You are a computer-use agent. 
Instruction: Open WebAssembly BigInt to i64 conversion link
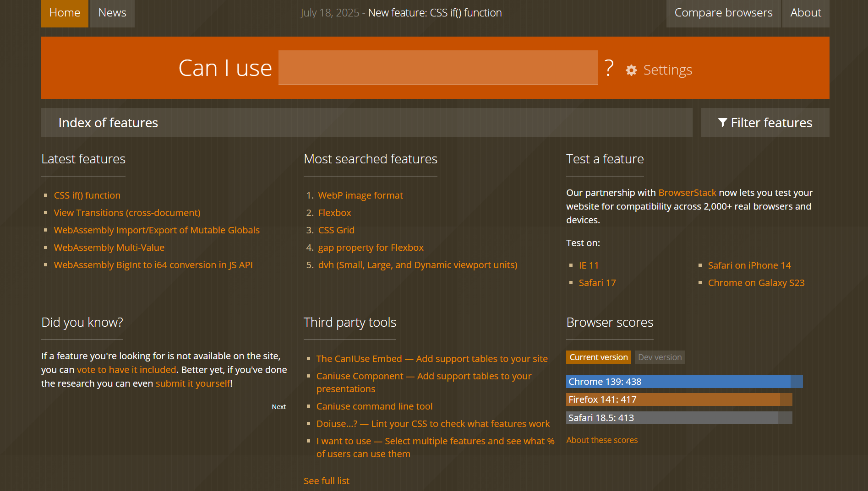coord(153,265)
